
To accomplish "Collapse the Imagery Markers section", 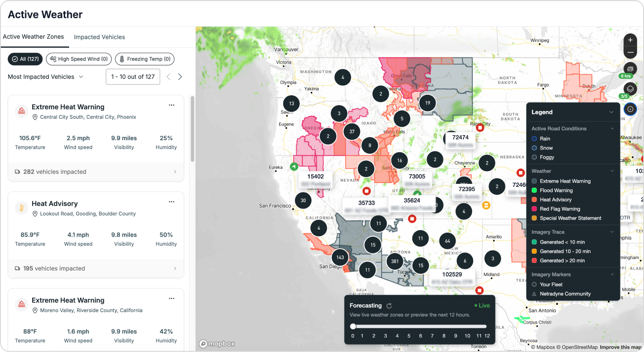I will (x=612, y=274).
